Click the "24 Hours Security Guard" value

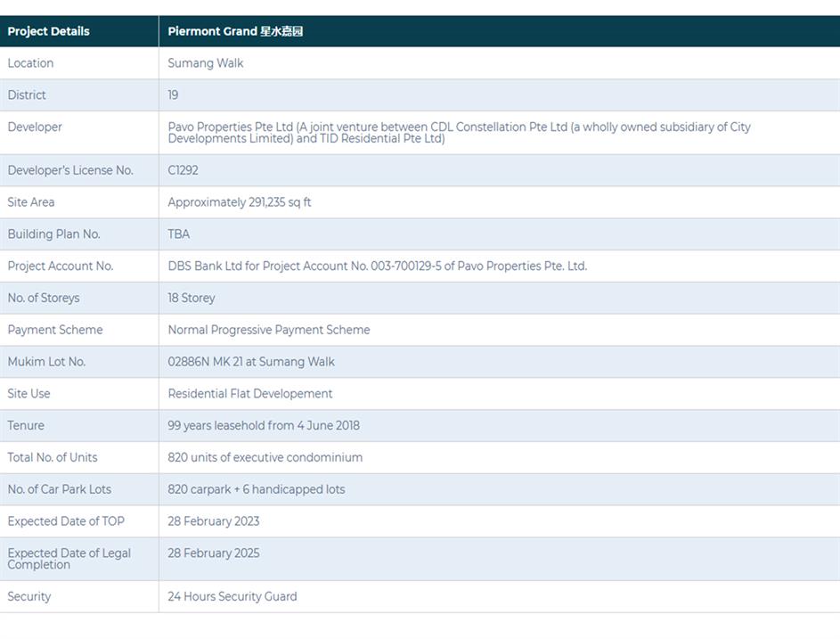coord(232,597)
